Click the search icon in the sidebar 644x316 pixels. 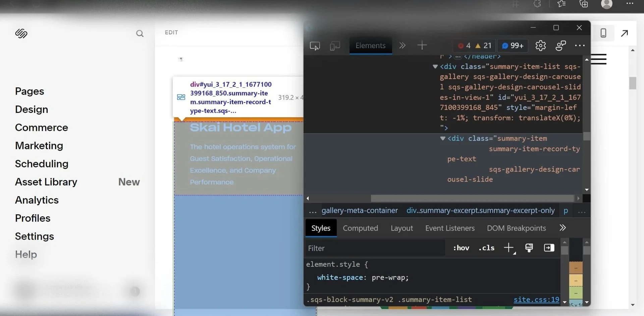[x=140, y=34]
